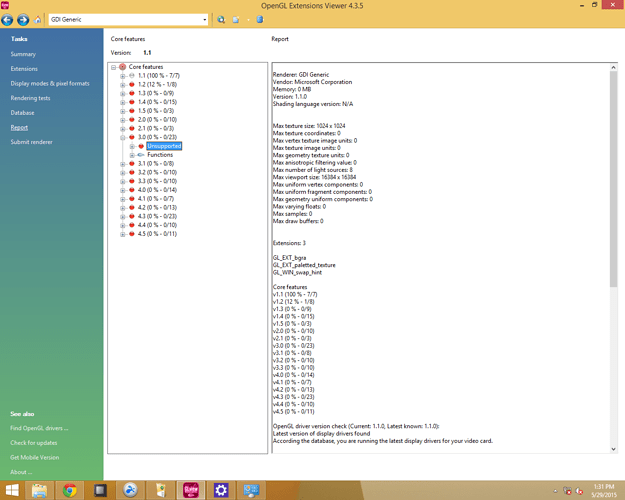The image size is (625, 500).
Task: Click Max texture size: 1024 x 1024 line
Action: [x=309, y=126]
